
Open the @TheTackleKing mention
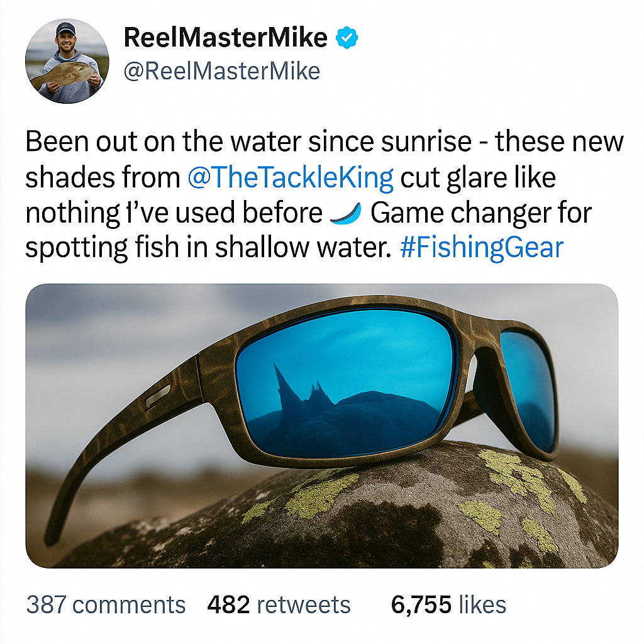291,179
